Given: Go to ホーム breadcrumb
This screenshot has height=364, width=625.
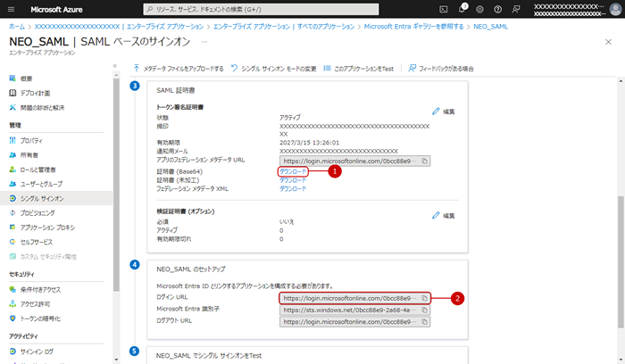Looking at the screenshot, I should pos(17,27).
